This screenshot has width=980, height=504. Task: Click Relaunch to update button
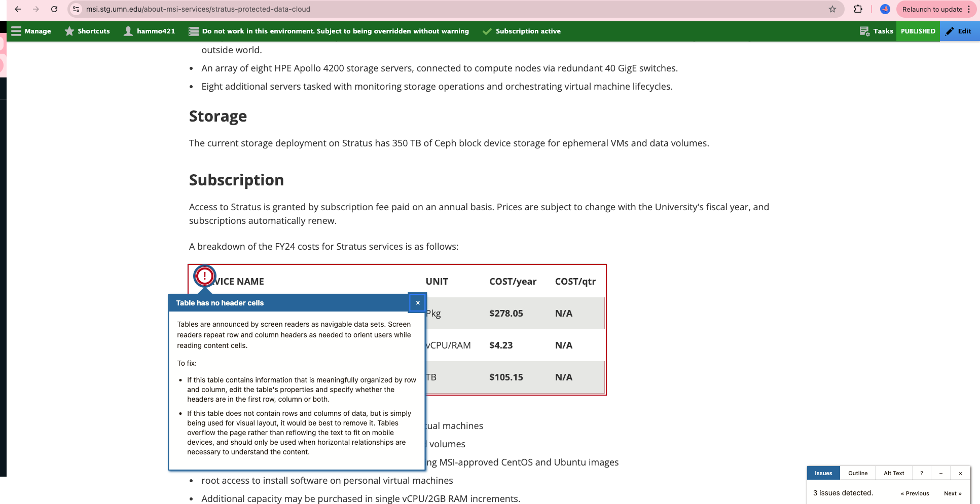(932, 9)
